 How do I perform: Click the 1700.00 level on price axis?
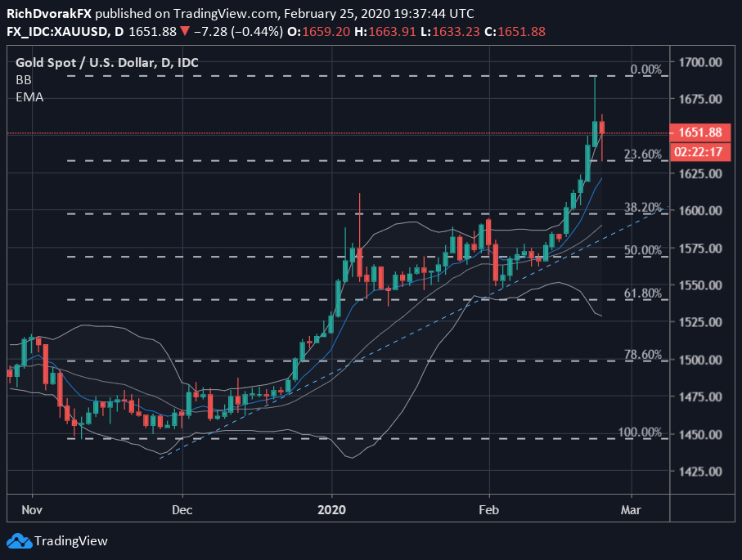700,62
